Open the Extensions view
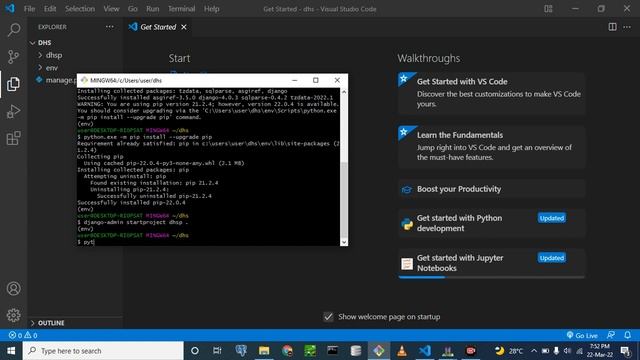Screen dimensions: 640x360 pyautogui.click(x=13, y=138)
